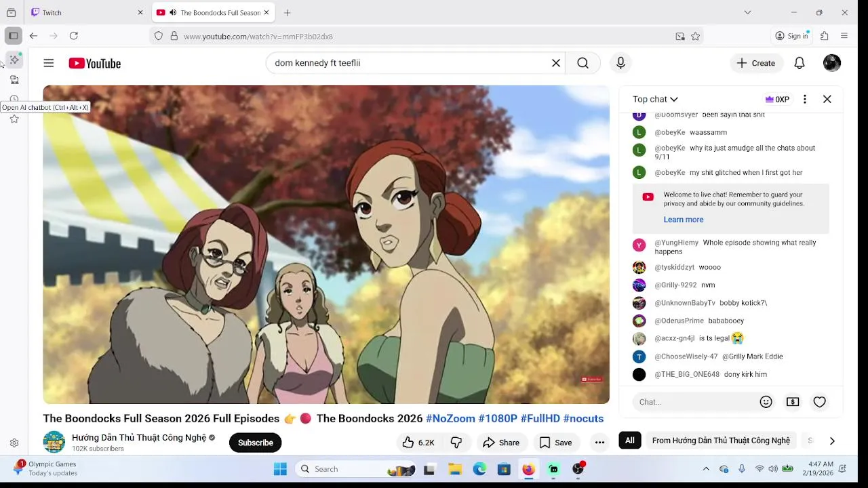Toggle the Firefox sidebar button
Image resolution: width=868 pixels, height=488 pixels.
click(14, 36)
